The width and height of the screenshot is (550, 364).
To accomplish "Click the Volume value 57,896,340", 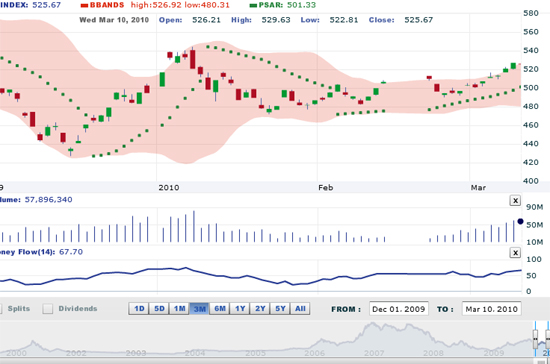I will click(48, 200).
